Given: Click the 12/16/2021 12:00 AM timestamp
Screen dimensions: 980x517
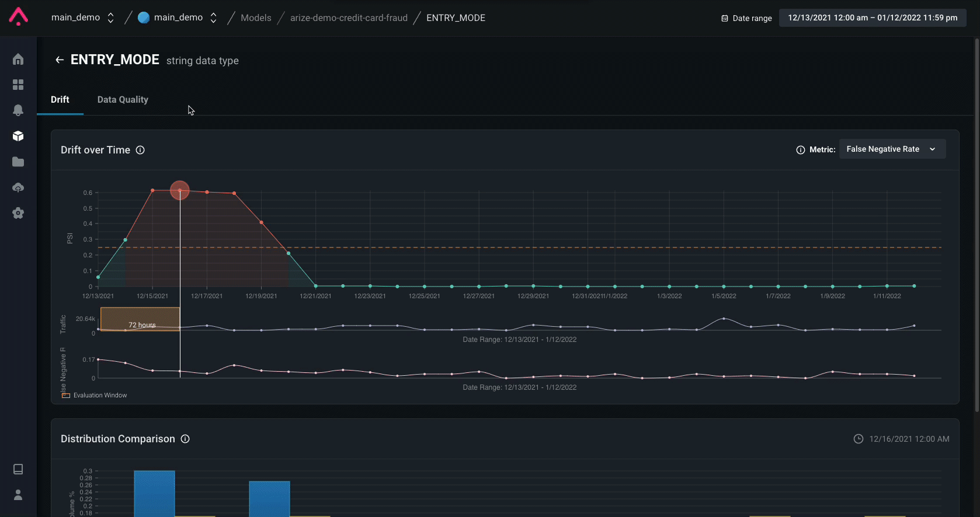Looking at the screenshot, I should pyautogui.click(x=909, y=439).
